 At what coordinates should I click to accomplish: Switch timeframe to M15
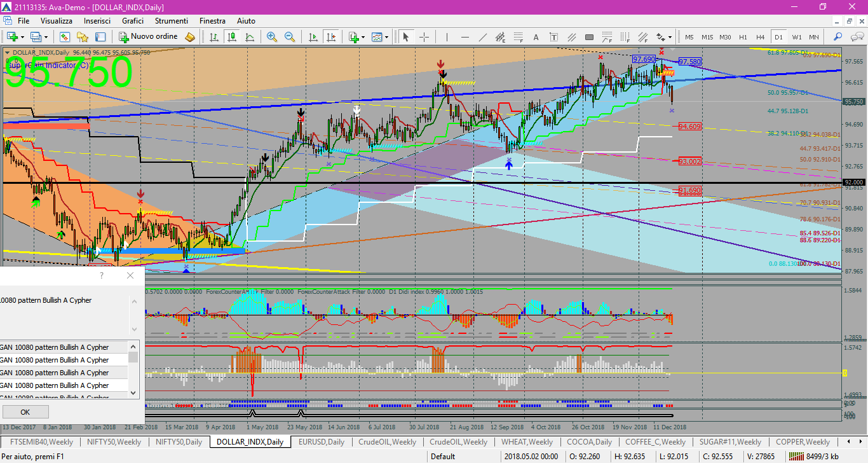707,37
